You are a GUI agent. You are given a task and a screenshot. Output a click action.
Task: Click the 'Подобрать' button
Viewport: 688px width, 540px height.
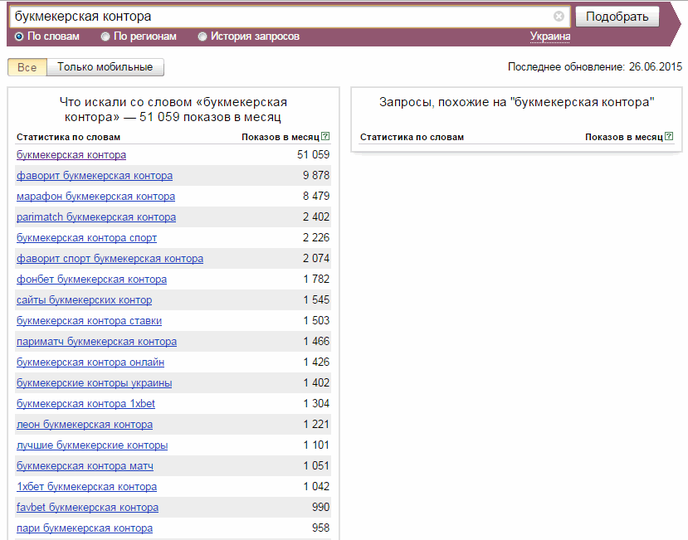click(x=617, y=17)
